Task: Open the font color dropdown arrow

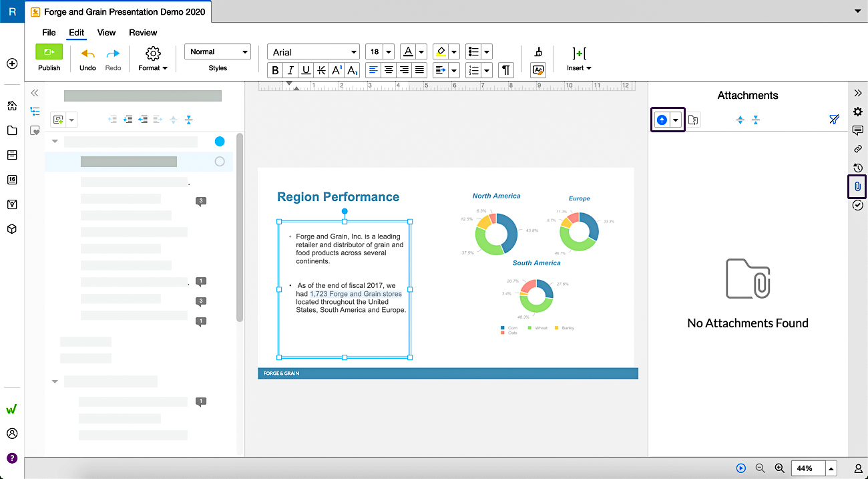Action: [421, 52]
